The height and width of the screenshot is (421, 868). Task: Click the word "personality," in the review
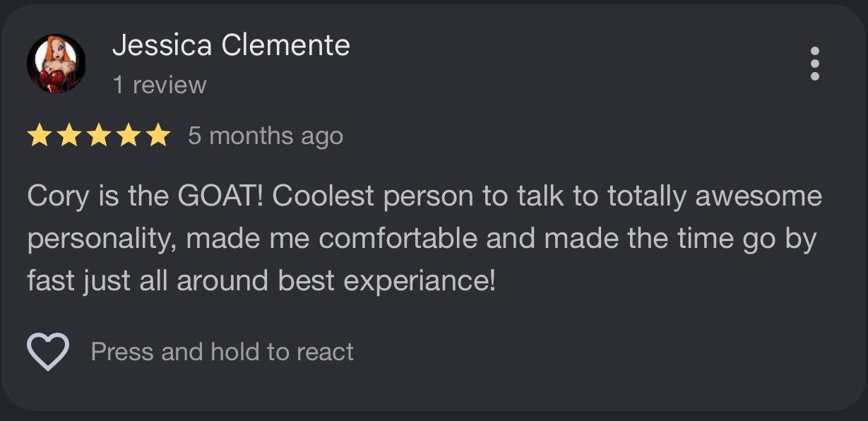pyautogui.click(x=102, y=239)
